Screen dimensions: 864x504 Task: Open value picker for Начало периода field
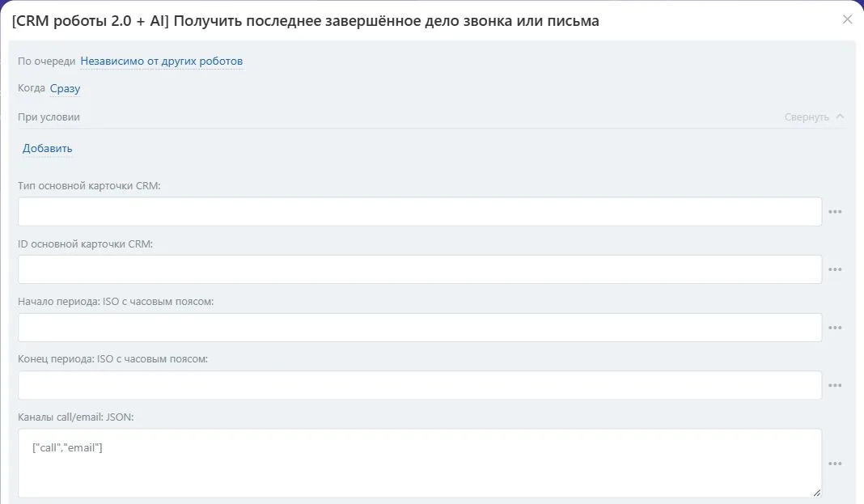[835, 328]
